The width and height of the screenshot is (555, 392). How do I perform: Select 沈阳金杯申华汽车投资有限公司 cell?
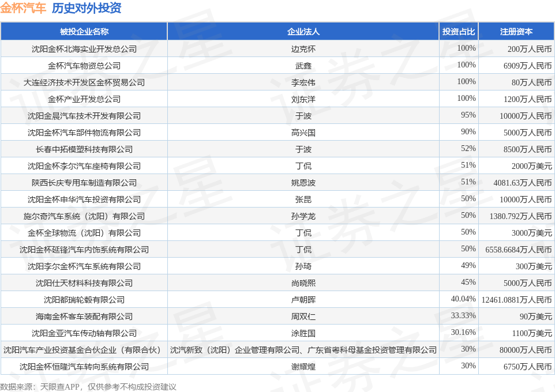[x=84, y=199]
